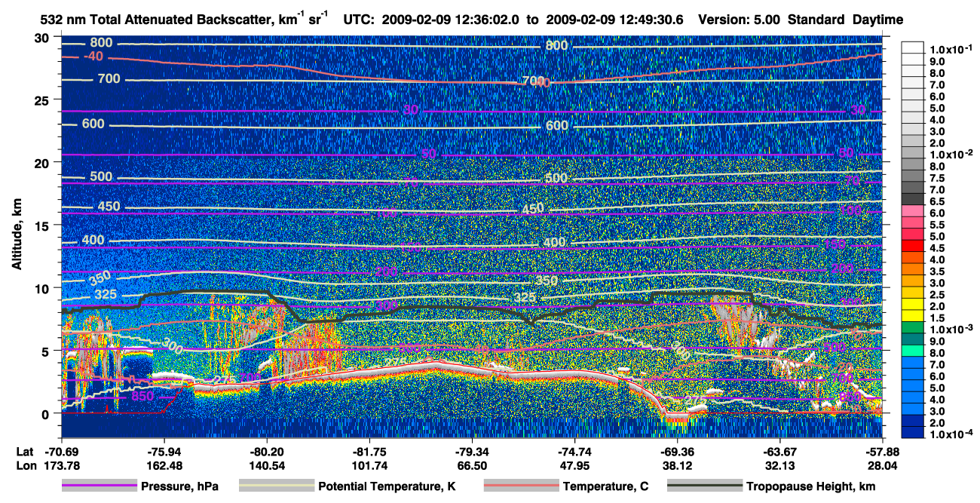Click the colorbar label 5.5
Viewport: 980px width, 503px height.
(x=937, y=225)
